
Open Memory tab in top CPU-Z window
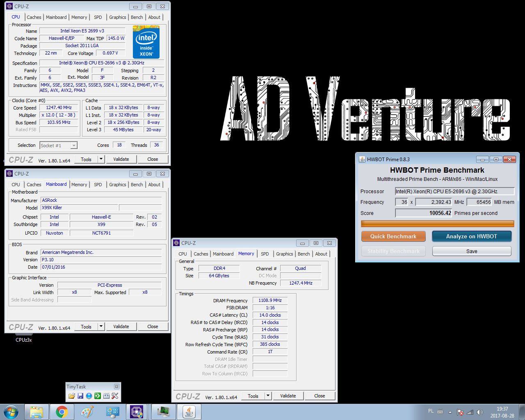coord(79,17)
